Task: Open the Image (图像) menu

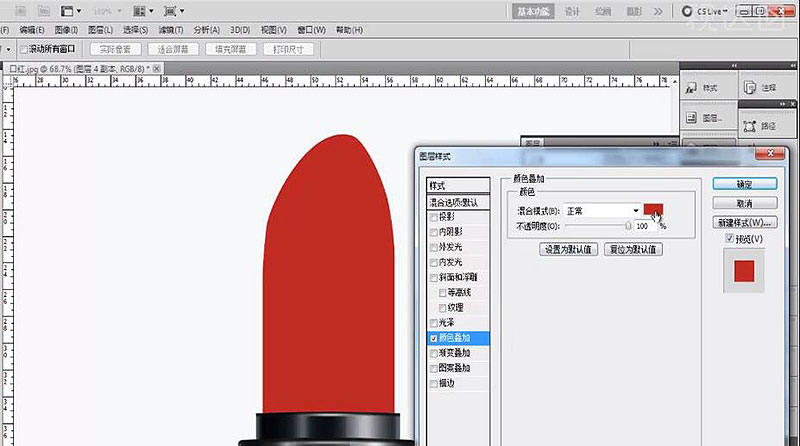Action: [66, 30]
